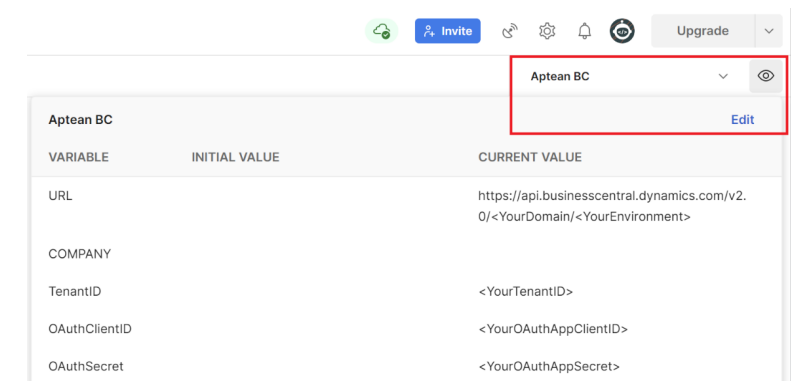Select the URL variable row
Viewport: 793px width, 385px height.
[x=407, y=206]
